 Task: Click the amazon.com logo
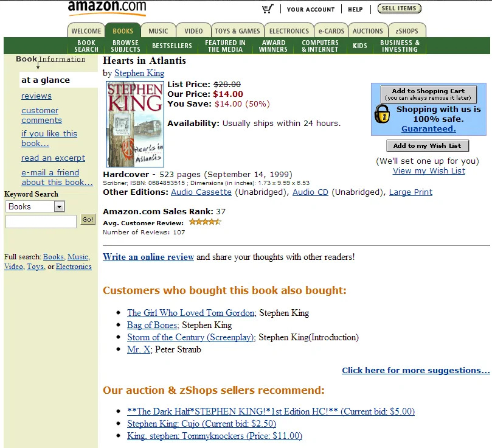(x=107, y=7)
